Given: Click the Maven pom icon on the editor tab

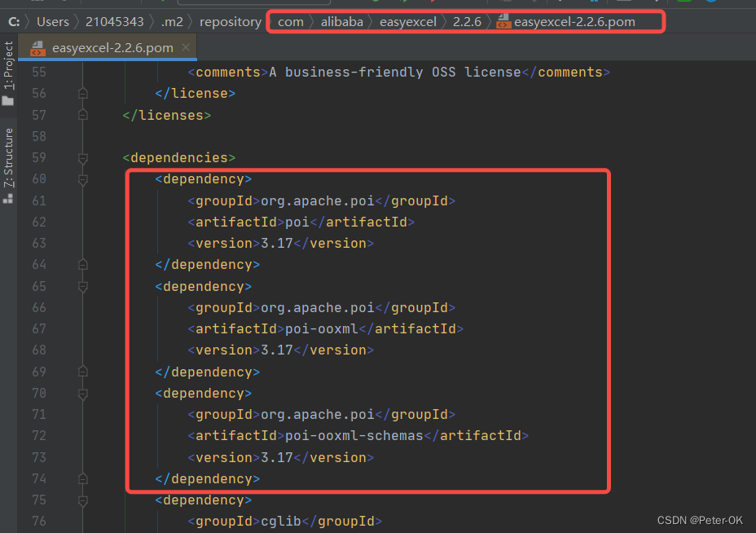Looking at the screenshot, I should pyautogui.click(x=36, y=48).
